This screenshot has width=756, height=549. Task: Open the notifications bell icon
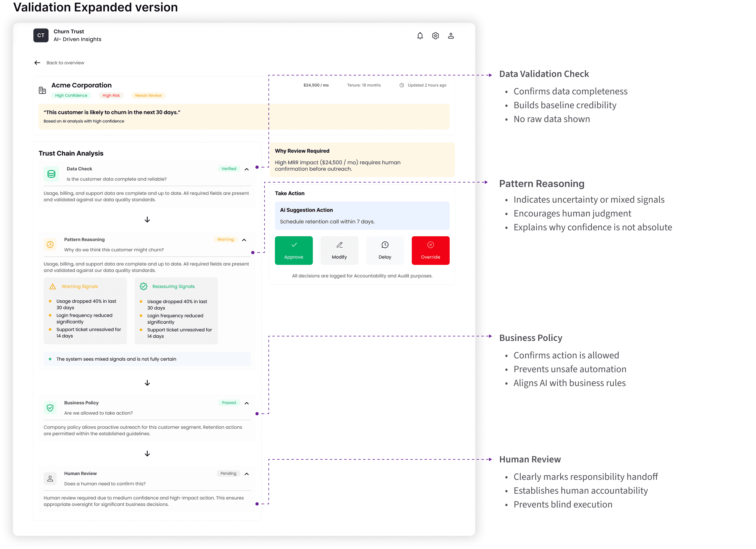coord(420,36)
